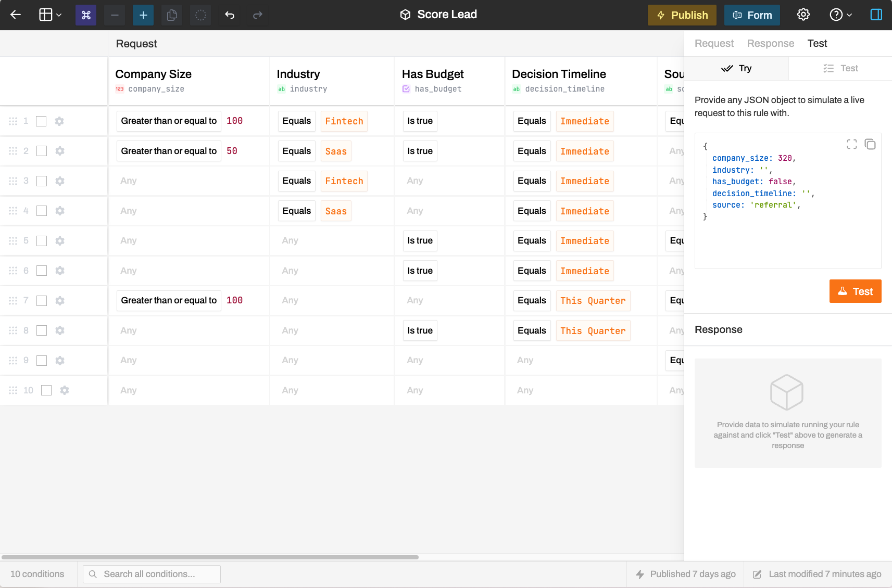Open row 3 settings gear
892x588 pixels.
click(x=60, y=181)
